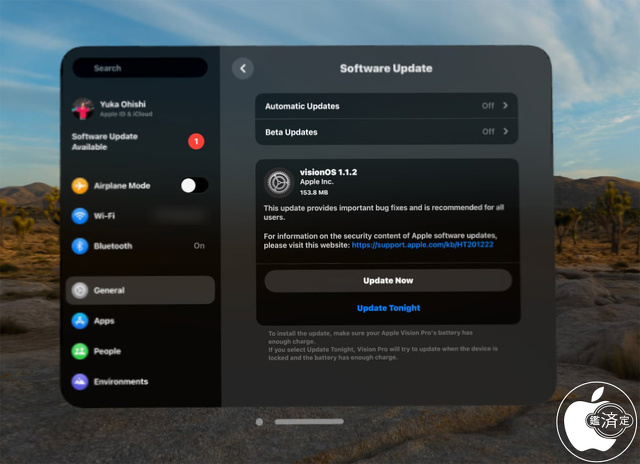Open Wi-Fi settings row
This screenshot has height=464, width=640.
click(140, 215)
